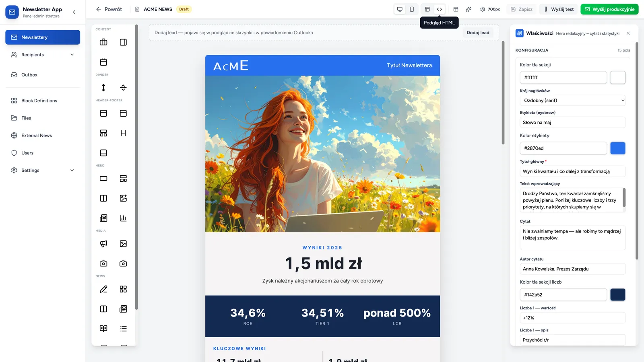Screen dimensions: 644x362
Task: Add the briefcase content block
Action: [x=103, y=42]
